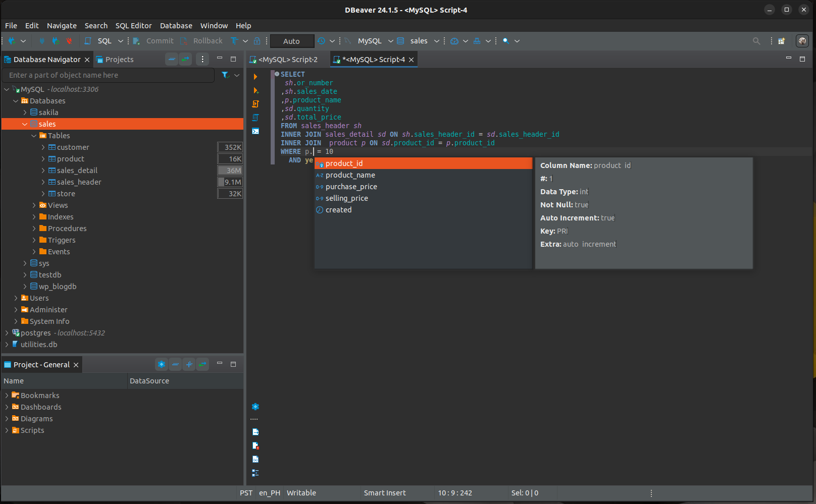Open editor settings gear in left gutter
816x504 pixels.
pos(256,407)
